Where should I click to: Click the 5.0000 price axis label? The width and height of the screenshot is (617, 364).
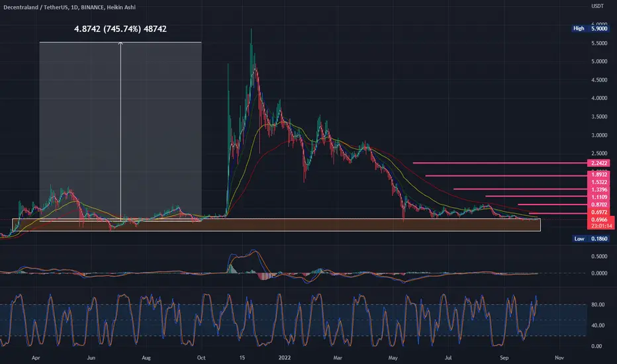[x=599, y=62]
